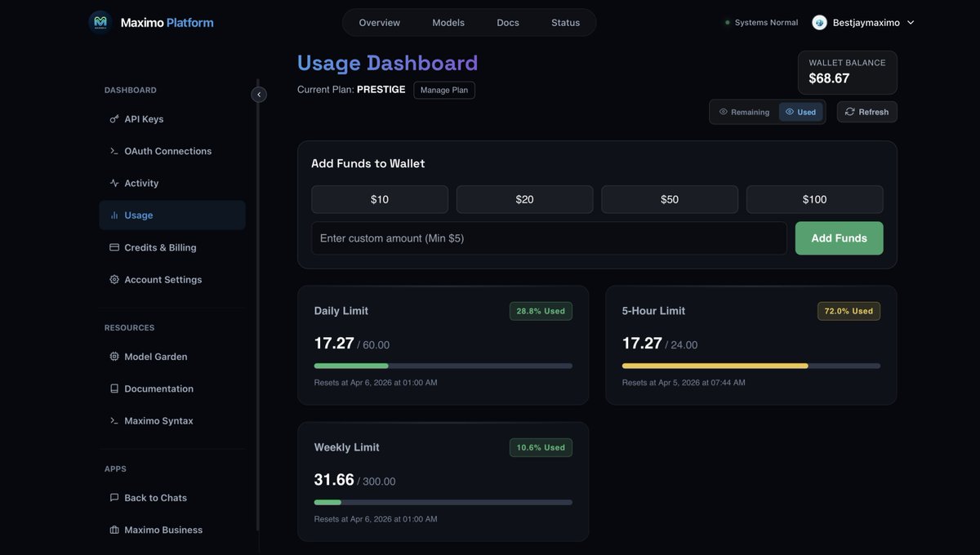980x555 pixels.
Task: Click the Activity pulse icon
Action: tap(114, 183)
